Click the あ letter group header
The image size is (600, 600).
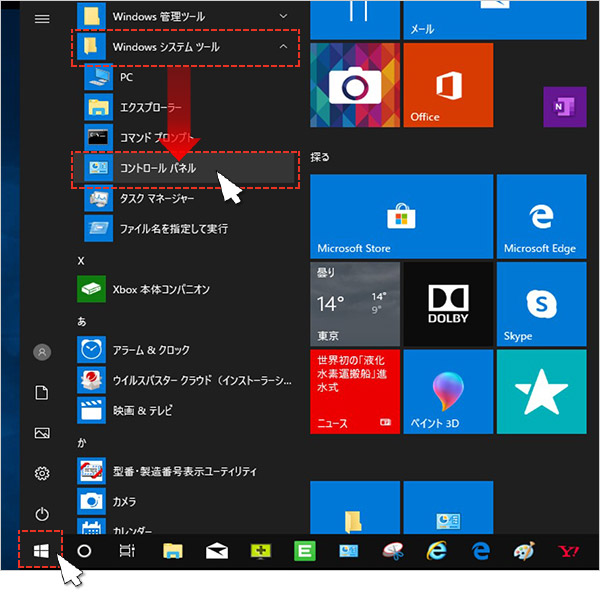coord(82,321)
